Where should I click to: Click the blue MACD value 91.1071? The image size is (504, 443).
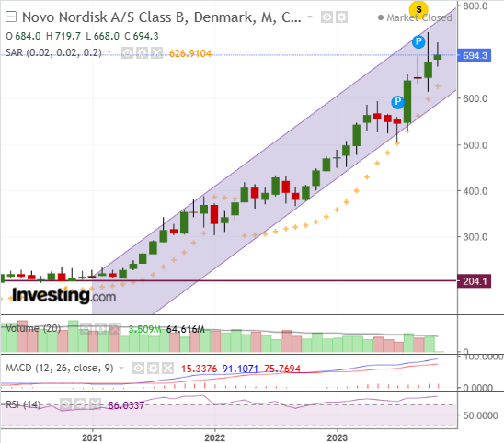tap(240, 369)
